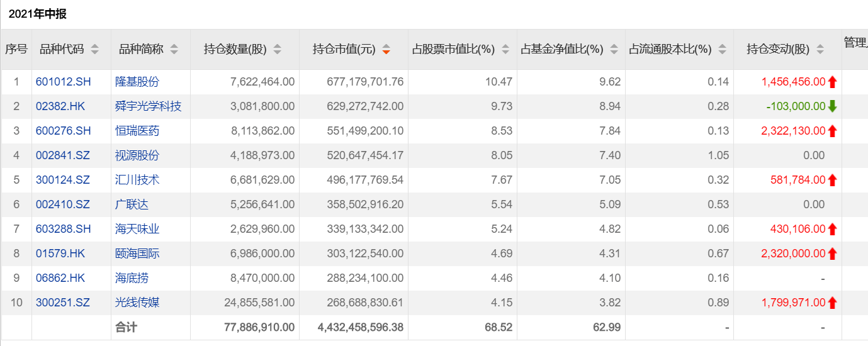Open 光线传媒 stock name link

pos(137,303)
